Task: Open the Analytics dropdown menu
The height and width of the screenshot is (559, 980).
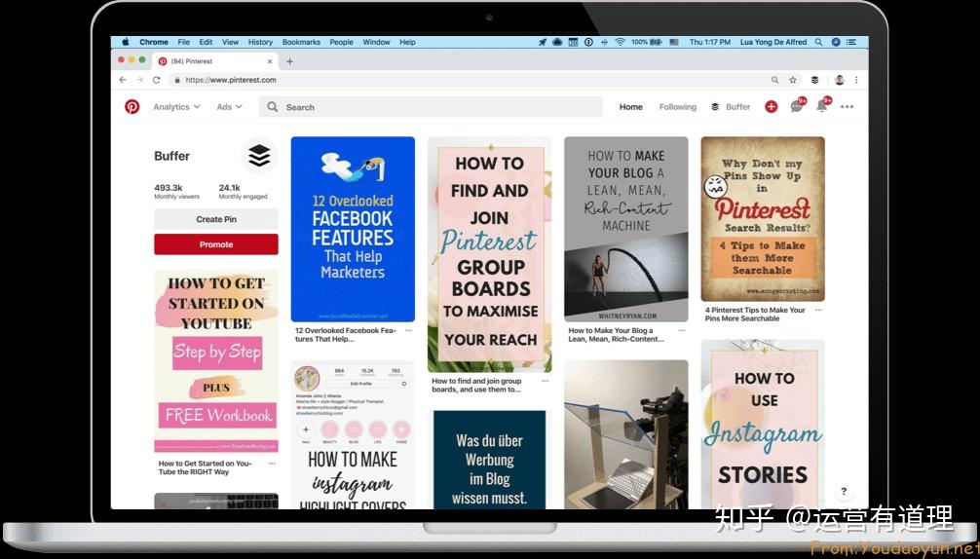Action: pos(177,107)
